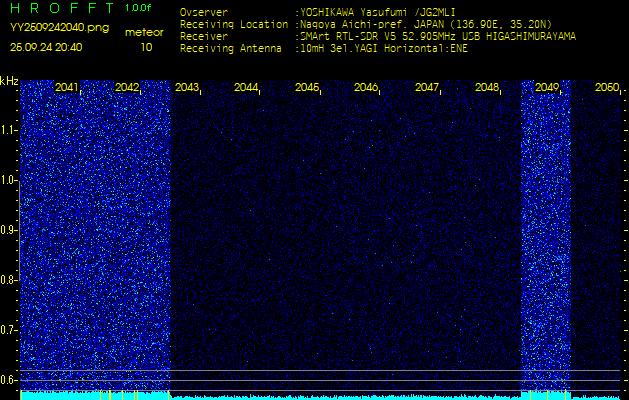Image resolution: width=629 pixels, height=400 pixels.
Task: Click the 2043 time marker
Action: click(187, 87)
